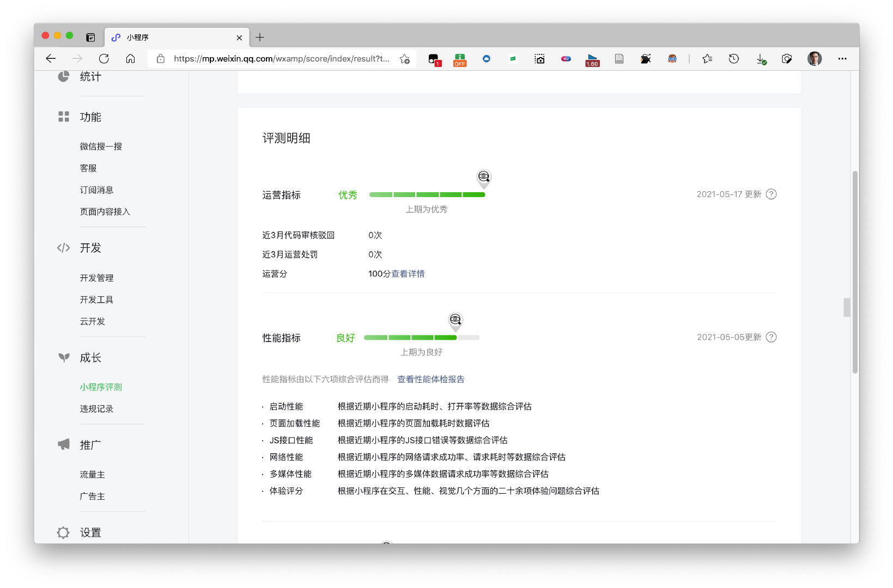893x588 pixels.
Task: Click the 良好 rating label
Action: click(345, 338)
